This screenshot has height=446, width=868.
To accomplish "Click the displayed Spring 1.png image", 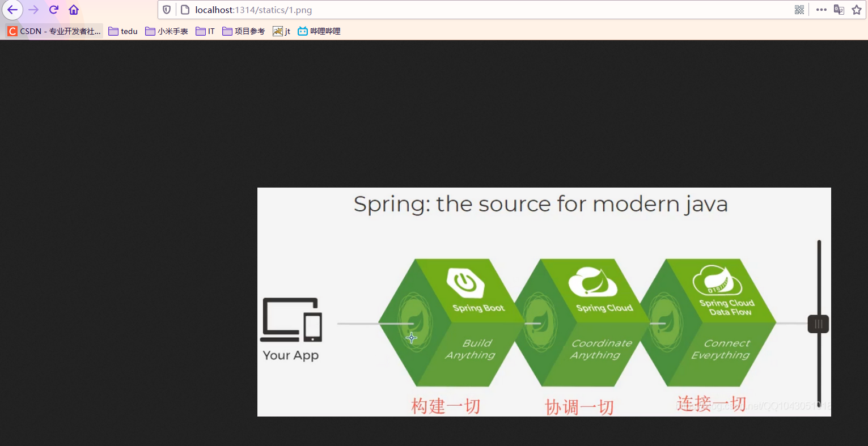I will pos(544,302).
